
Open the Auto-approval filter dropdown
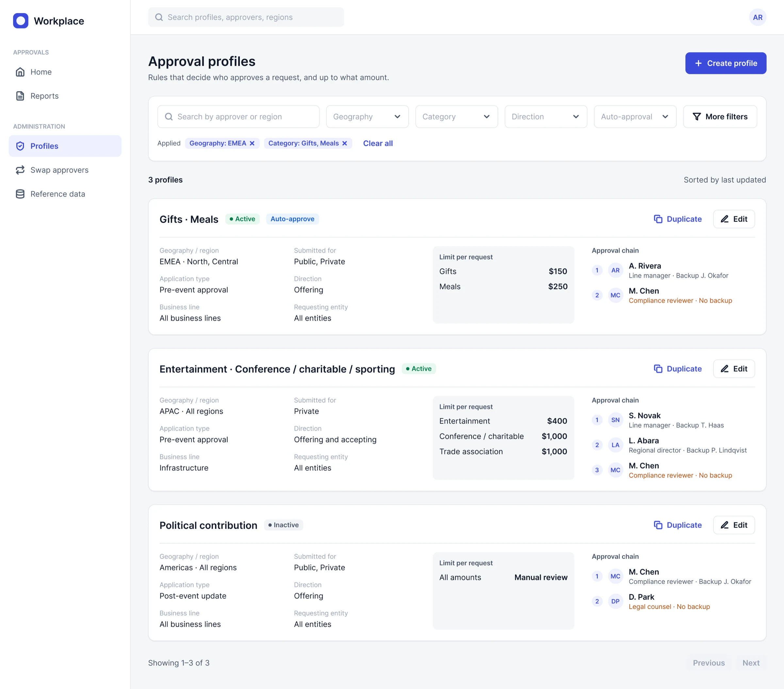[x=635, y=117]
